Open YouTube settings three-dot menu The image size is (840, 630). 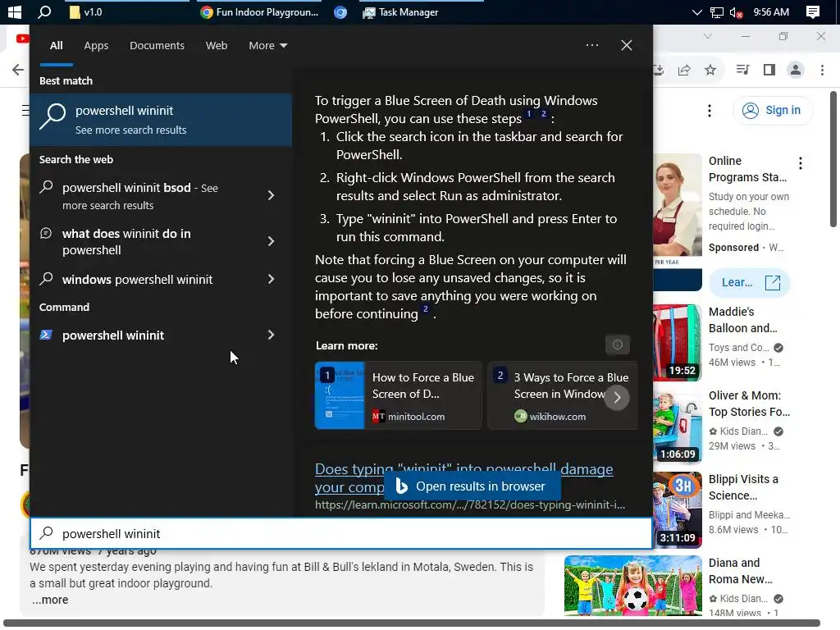(710, 111)
